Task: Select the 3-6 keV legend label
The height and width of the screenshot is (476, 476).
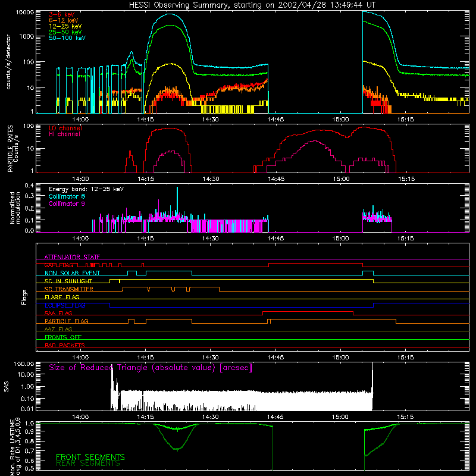Action: point(62,14)
